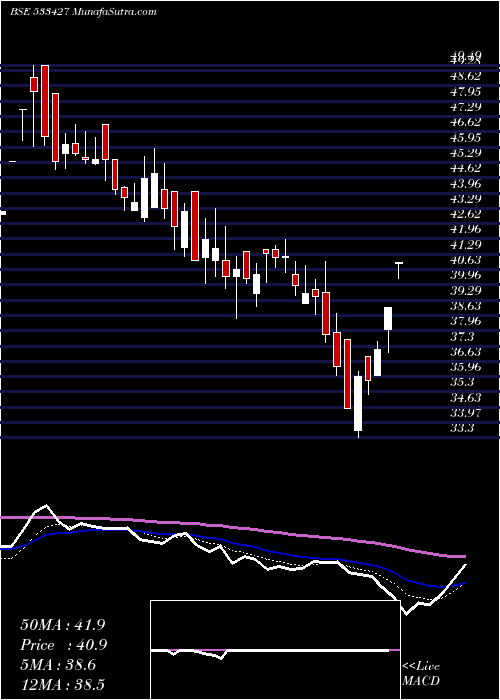
Task: Click inside the MACD inset chart box
Action: (275, 650)
